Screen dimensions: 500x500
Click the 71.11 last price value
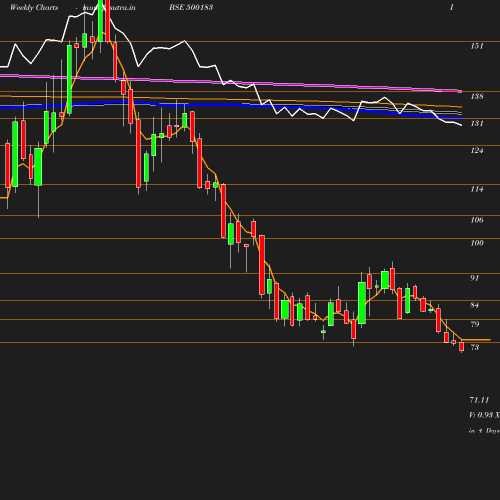tap(479, 400)
